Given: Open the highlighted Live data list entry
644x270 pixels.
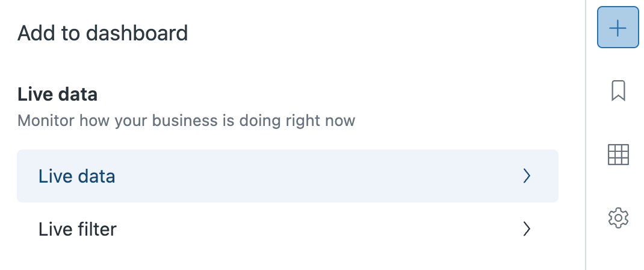Looking at the screenshot, I should (287, 176).
